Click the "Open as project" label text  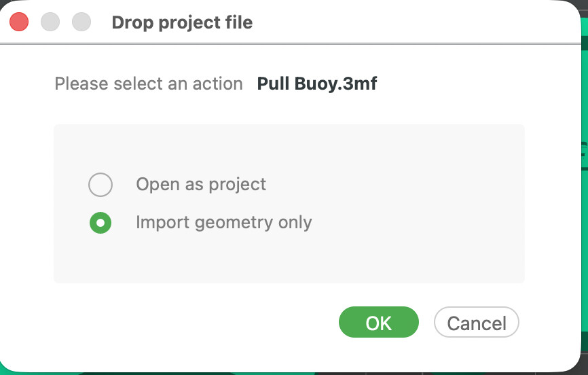(201, 184)
